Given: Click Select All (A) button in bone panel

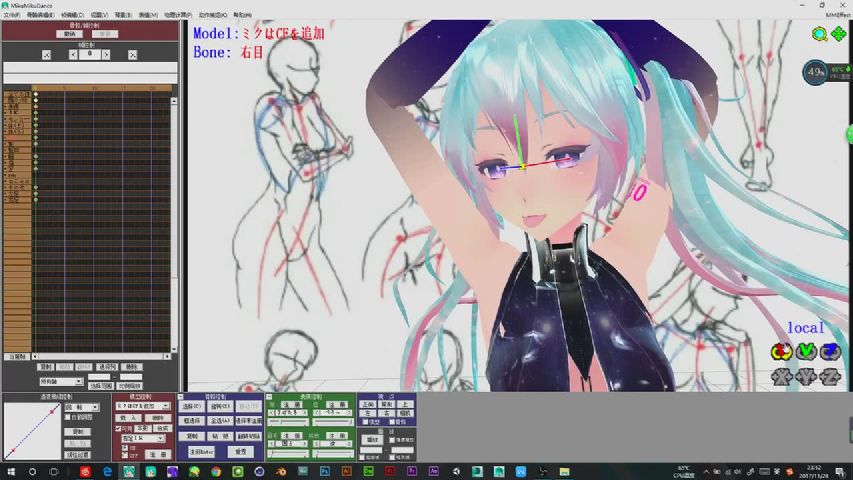Looking at the screenshot, I should pos(221,420).
